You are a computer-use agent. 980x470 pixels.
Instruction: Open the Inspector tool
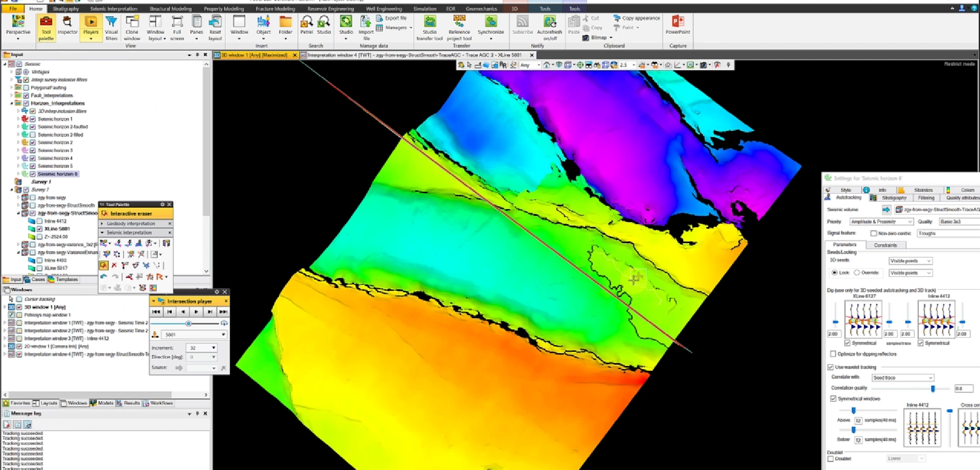coord(67,25)
